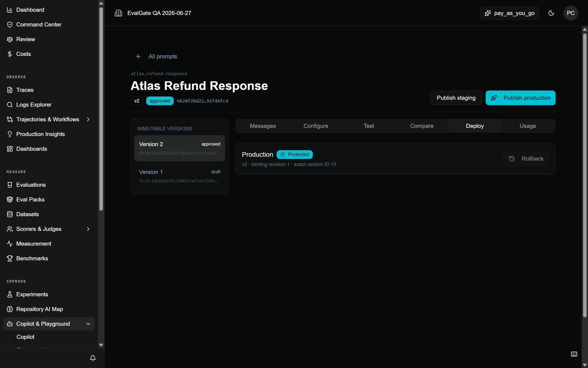Image resolution: width=588 pixels, height=368 pixels.
Task: Click the Rollback history icon
Action: pos(512,159)
